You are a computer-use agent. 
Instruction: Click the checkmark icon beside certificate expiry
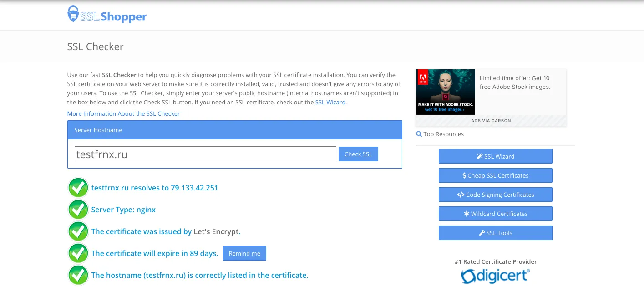(78, 253)
